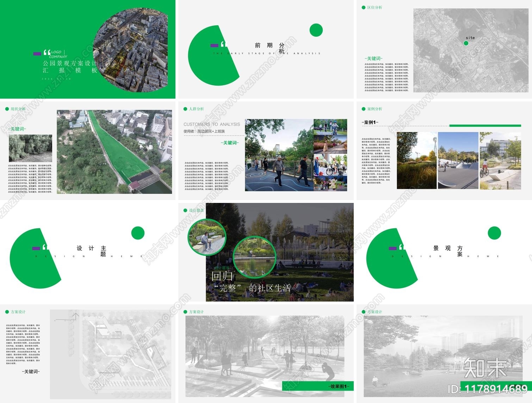Select the '景观方案' section title
Image resolution: width=532 pixels, height=403 pixels.
point(448,250)
